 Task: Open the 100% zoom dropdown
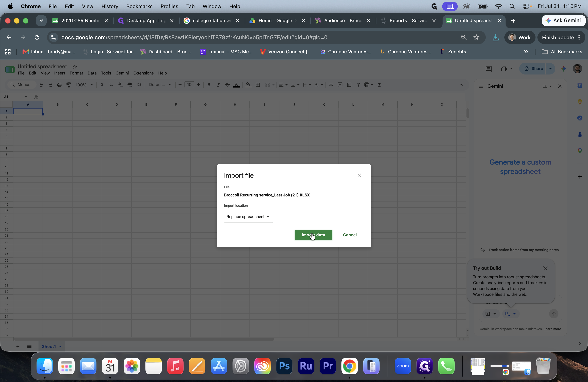point(84,85)
